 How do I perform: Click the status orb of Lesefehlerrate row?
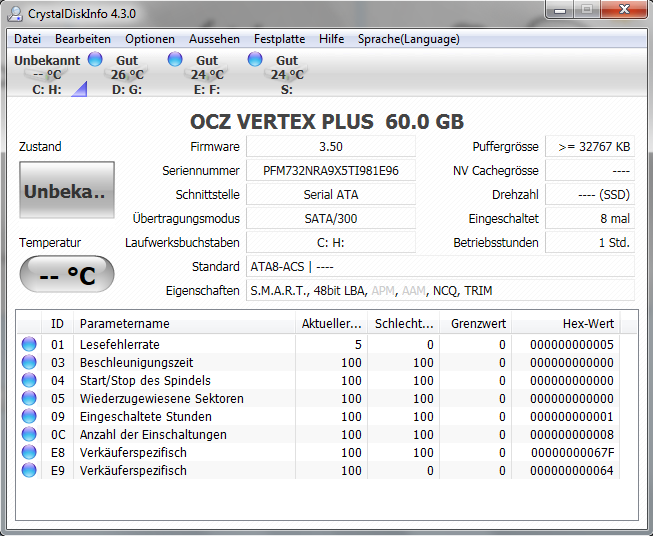[29, 344]
